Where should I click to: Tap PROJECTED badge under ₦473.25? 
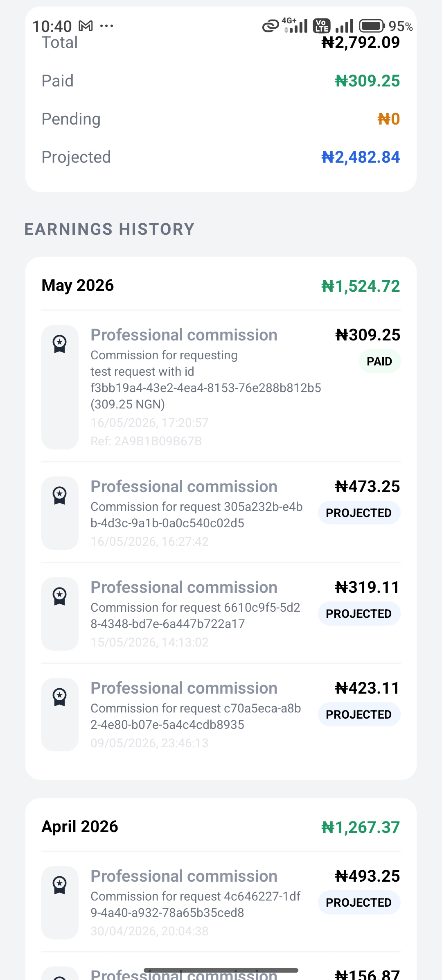point(359,513)
